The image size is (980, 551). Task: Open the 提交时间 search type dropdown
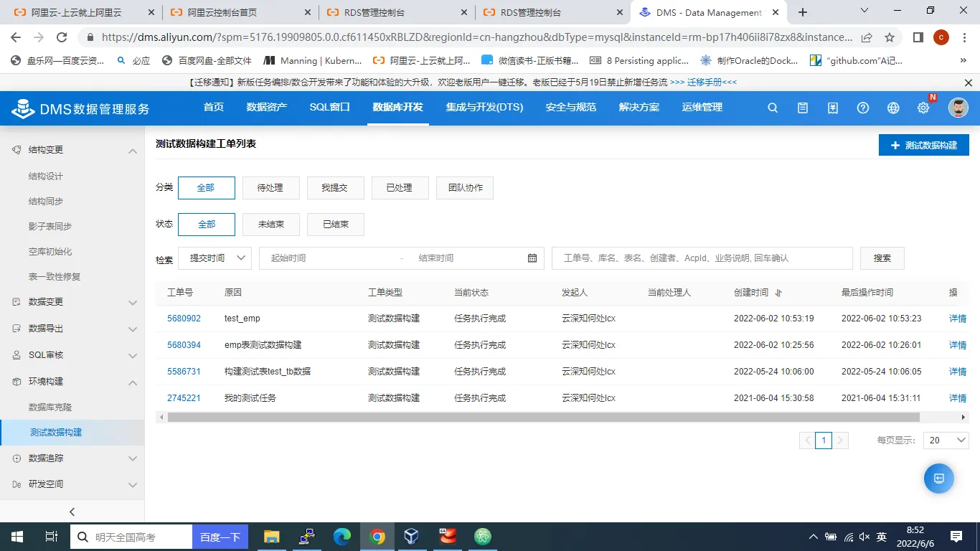pos(215,258)
